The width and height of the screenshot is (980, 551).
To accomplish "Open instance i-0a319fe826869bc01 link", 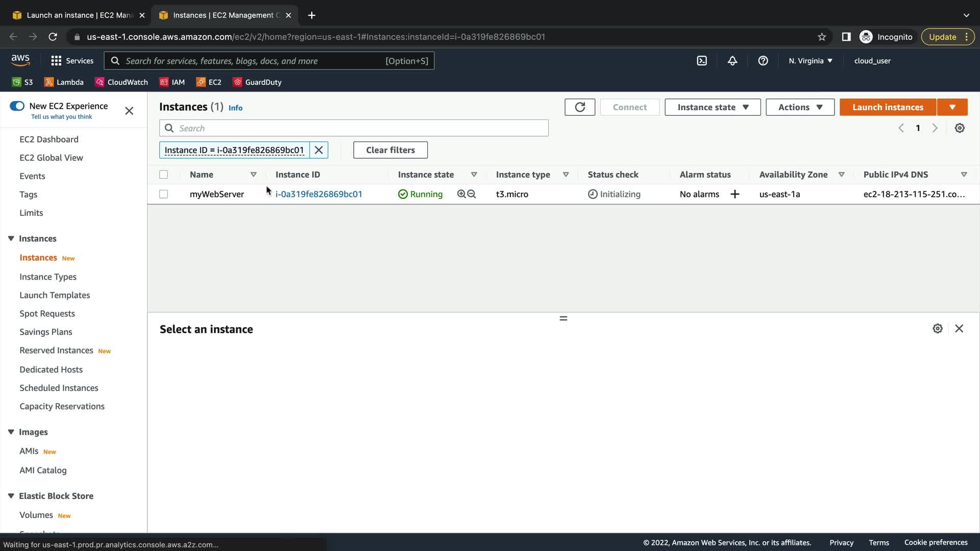I will click(319, 194).
